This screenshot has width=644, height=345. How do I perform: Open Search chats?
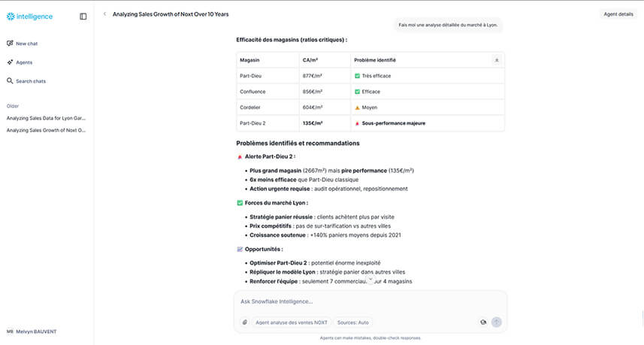(30, 81)
